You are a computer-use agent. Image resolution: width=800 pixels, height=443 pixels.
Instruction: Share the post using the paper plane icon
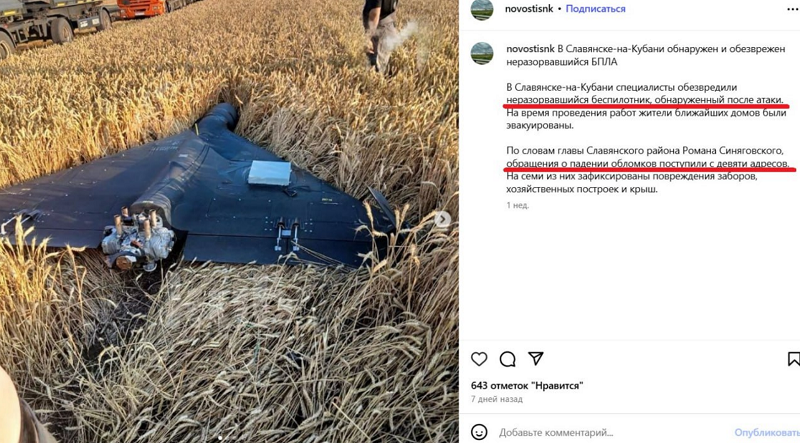[x=536, y=358]
